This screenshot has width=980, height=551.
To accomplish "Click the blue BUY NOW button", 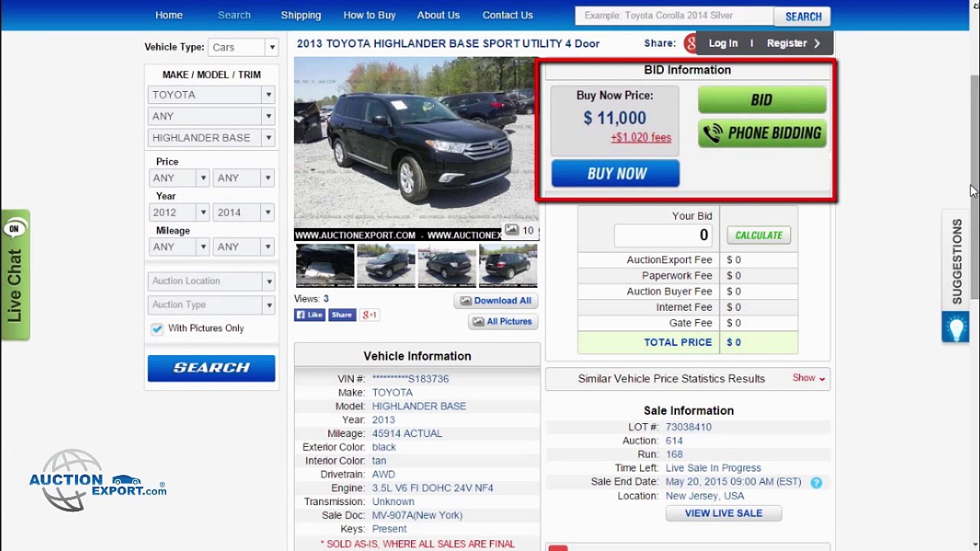I will coord(616,174).
